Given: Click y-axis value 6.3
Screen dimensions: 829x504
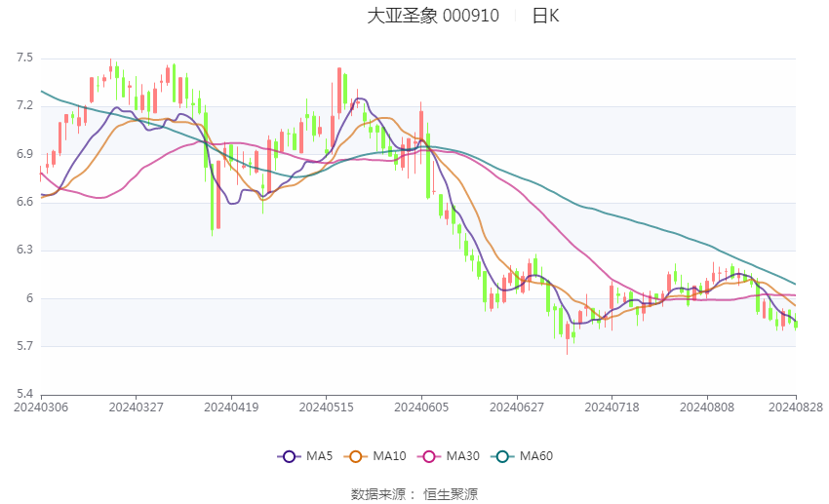Looking at the screenshot, I should point(24,250).
